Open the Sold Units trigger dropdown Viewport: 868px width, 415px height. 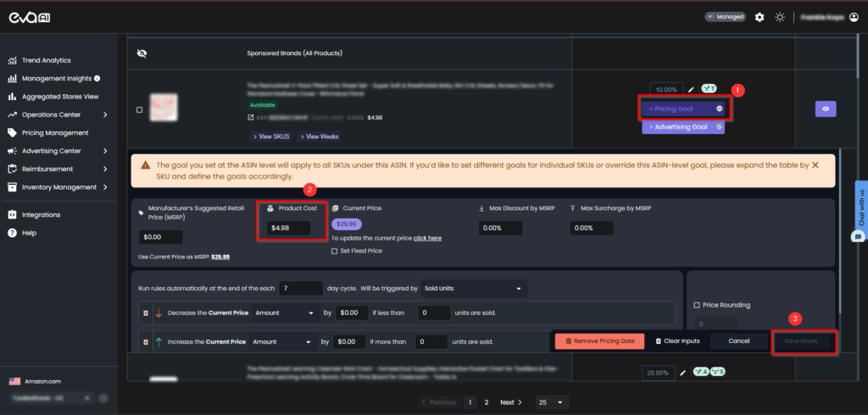click(477, 289)
